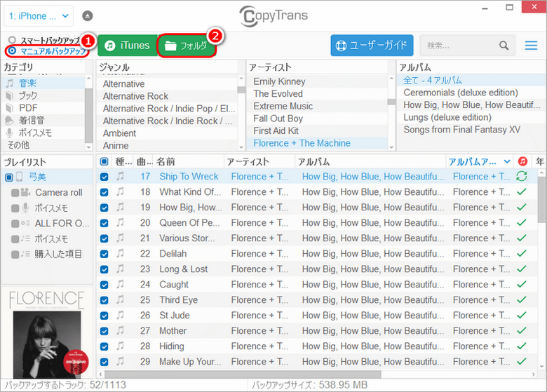The image size is (547, 392).
Task: Select the スマートバックアップ radio button
Action: pos(12,40)
